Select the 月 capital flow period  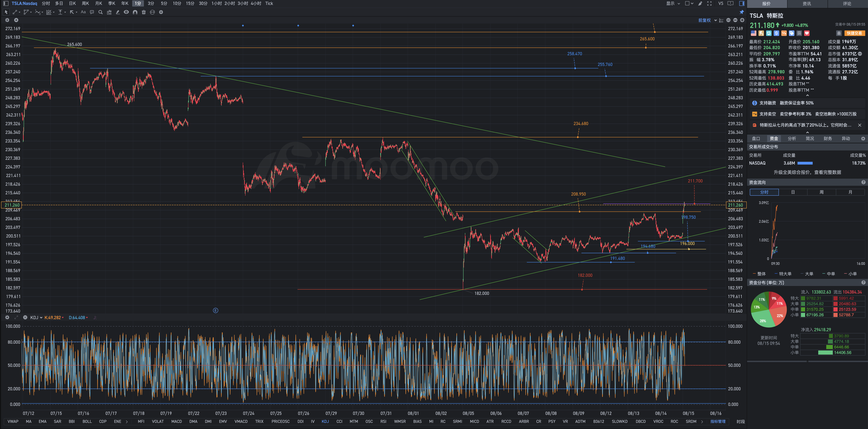[x=850, y=192]
